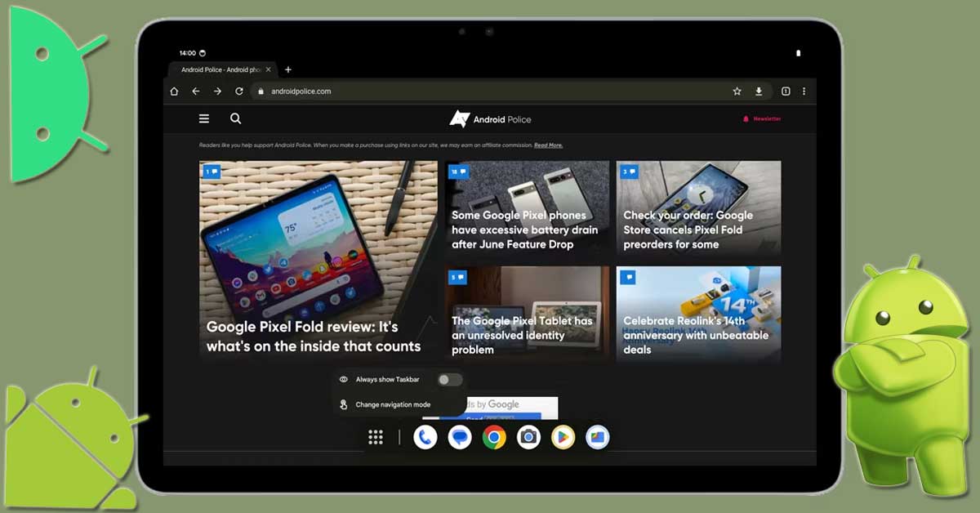Launch Google Play Store from the taskbar

pos(564,437)
